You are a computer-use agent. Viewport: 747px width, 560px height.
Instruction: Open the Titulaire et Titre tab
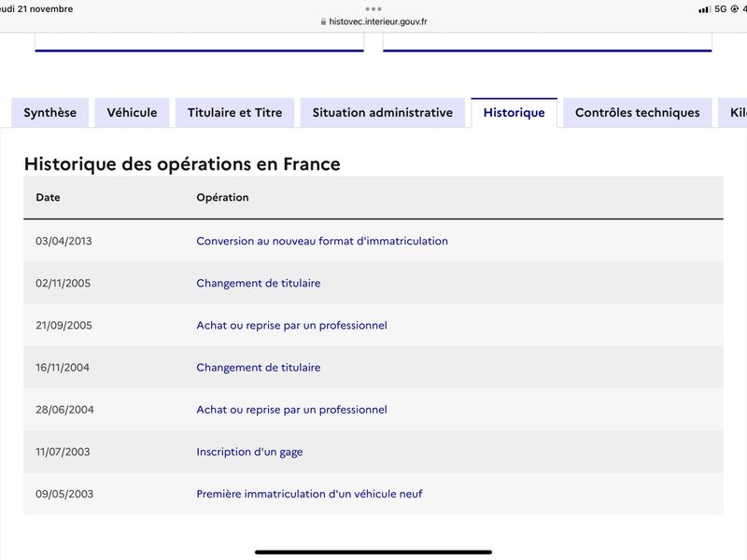click(235, 113)
